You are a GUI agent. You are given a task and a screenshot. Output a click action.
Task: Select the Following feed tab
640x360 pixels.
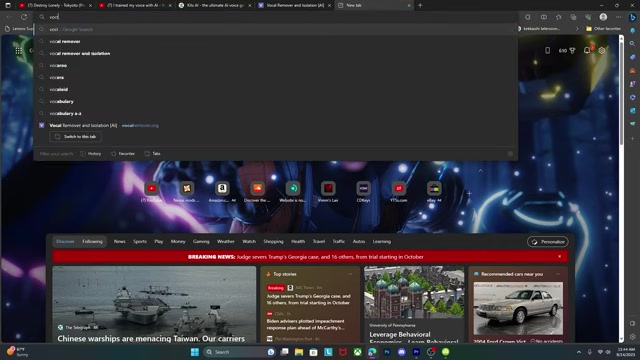[93, 242]
